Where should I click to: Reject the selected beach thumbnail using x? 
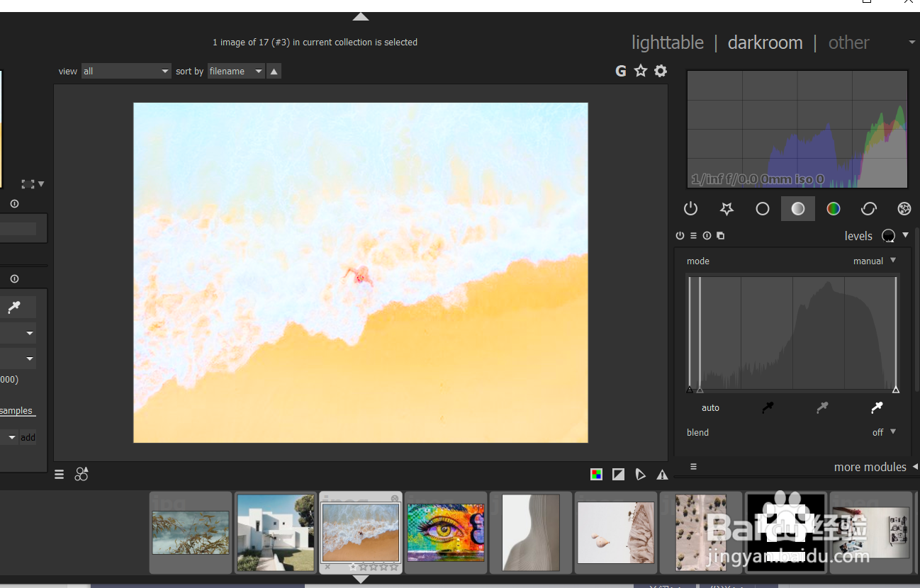click(327, 567)
